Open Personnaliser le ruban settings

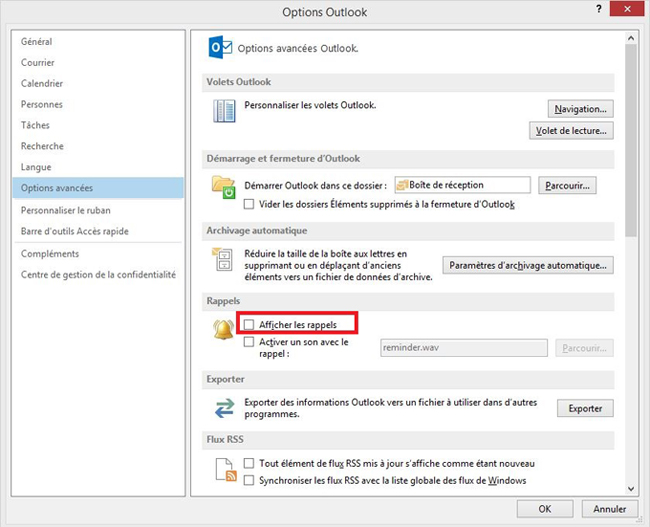[x=98, y=210]
